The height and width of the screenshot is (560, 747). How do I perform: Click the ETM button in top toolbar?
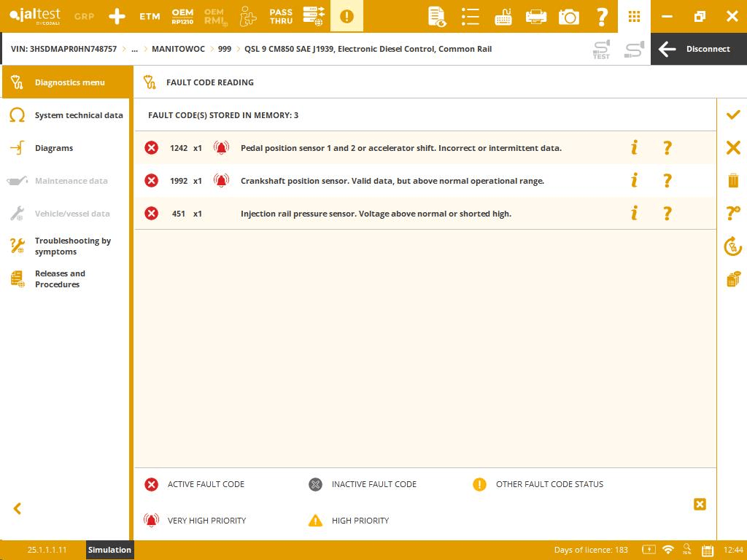[150, 16]
